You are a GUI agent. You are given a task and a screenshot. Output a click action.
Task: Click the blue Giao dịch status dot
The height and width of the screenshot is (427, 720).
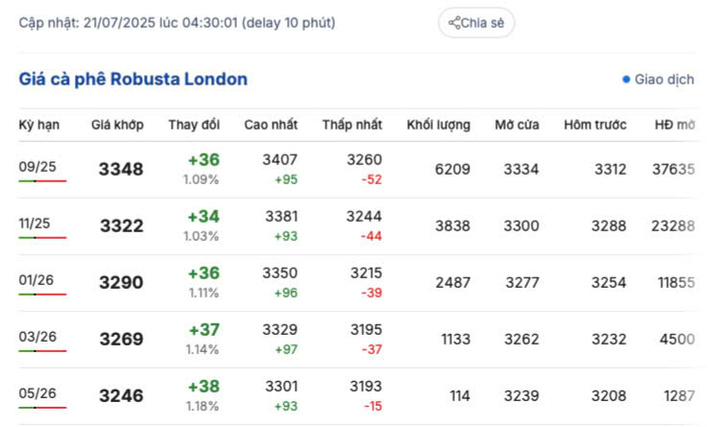tap(626, 79)
